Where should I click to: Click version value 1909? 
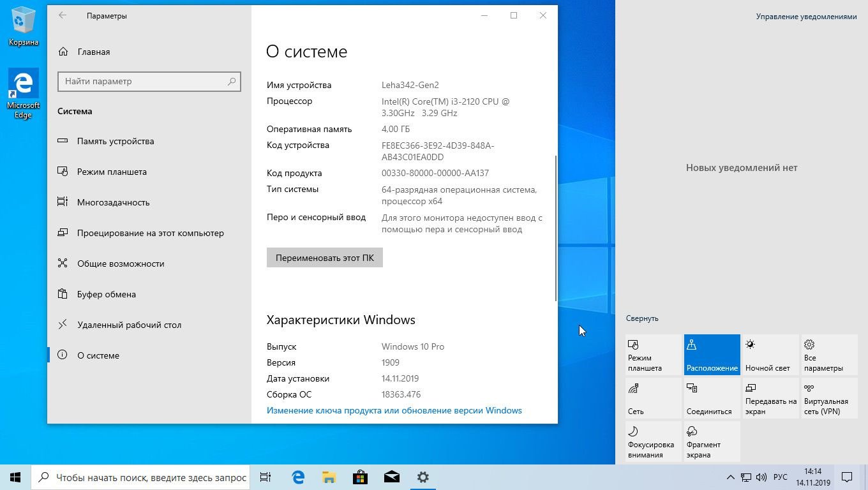pyautogui.click(x=391, y=362)
